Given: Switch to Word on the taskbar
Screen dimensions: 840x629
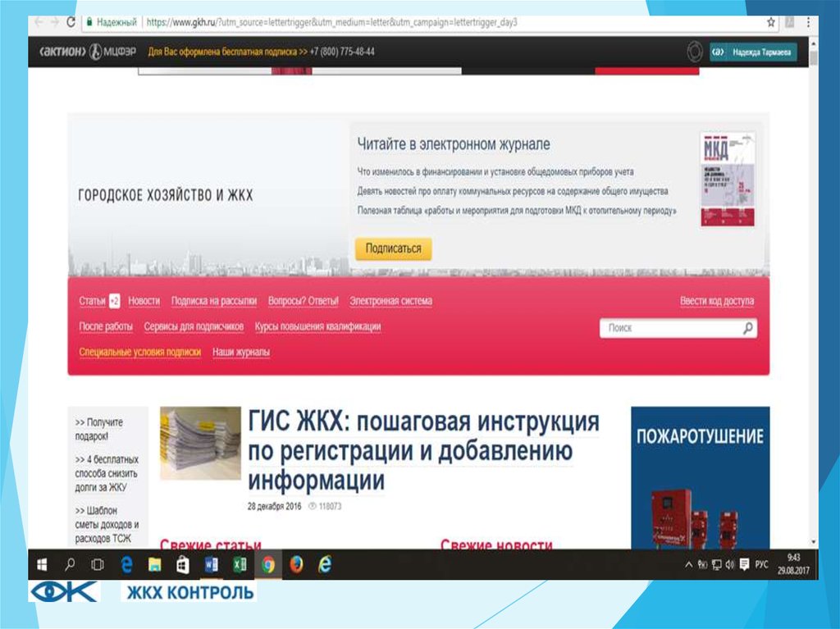Looking at the screenshot, I should [x=211, y=565].
